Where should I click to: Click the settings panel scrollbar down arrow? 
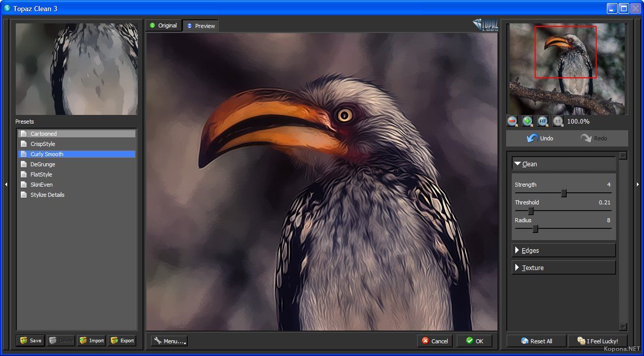(x=623, y=327)
